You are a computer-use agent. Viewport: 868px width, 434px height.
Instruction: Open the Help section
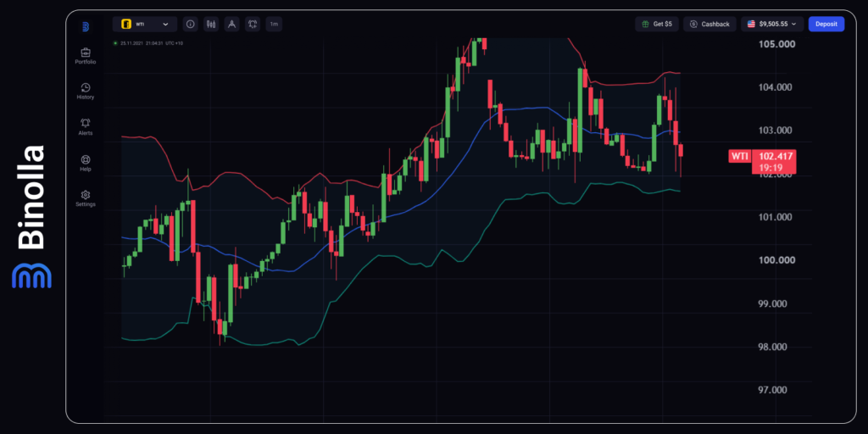point(86,164)
